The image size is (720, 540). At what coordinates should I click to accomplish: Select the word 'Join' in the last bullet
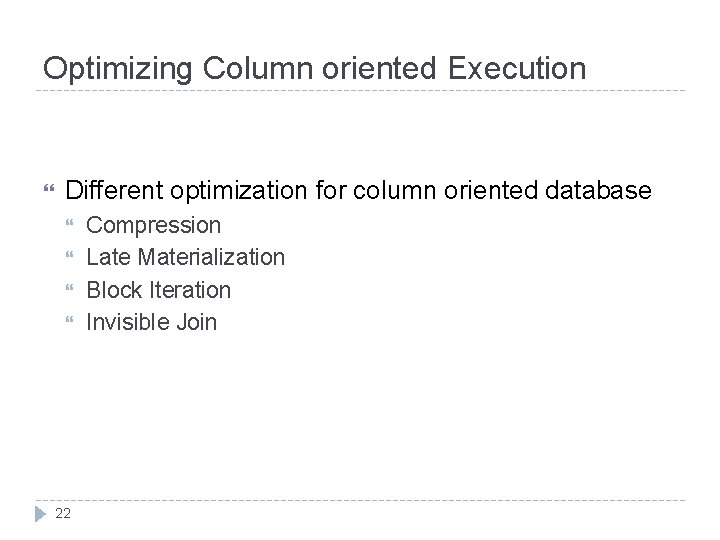point(198,322)
